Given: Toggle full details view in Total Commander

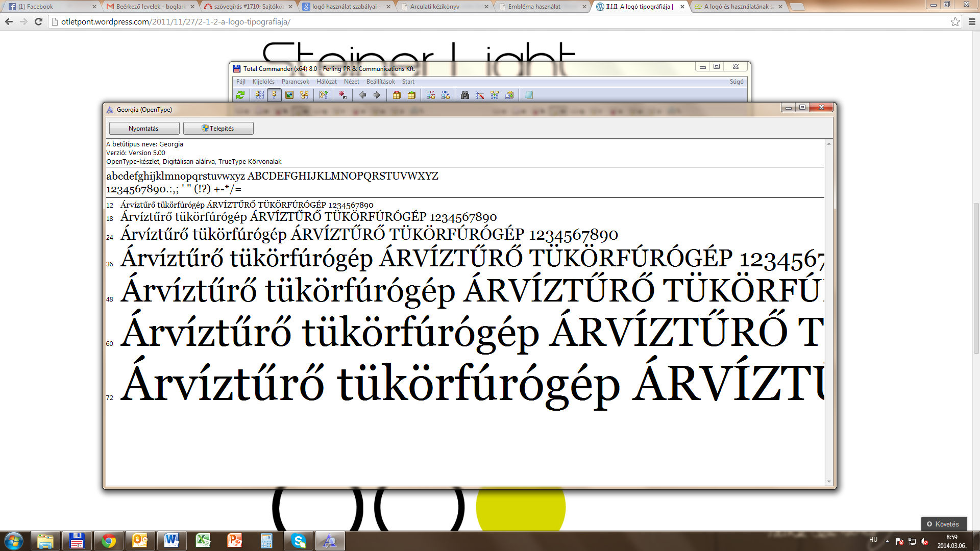Looking at the screenshot, I should pos(274,95).
